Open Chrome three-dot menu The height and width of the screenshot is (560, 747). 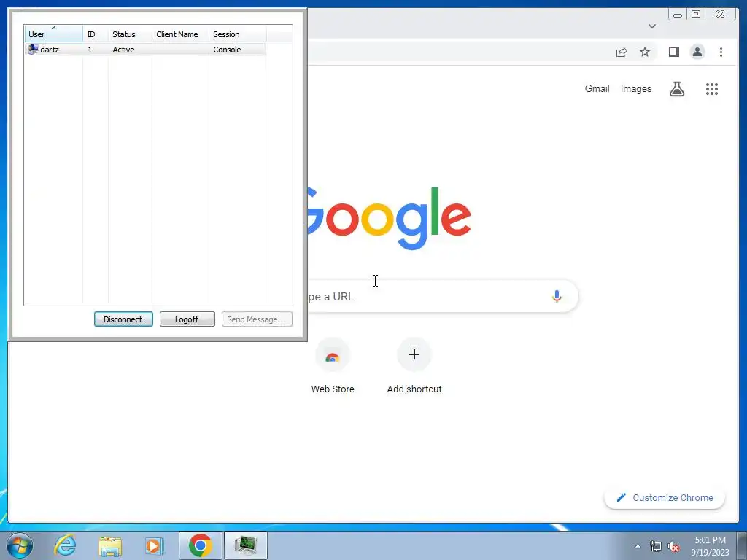coord(721,52)
